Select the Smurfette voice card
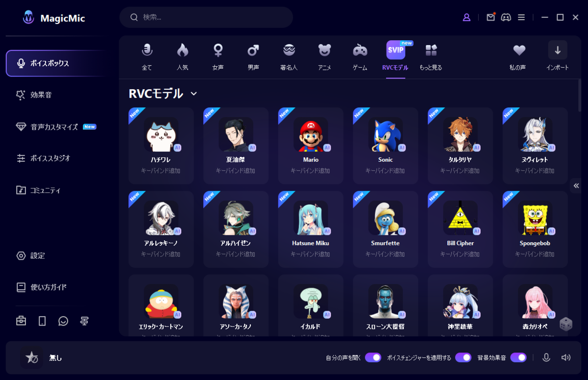 (386, 229)
